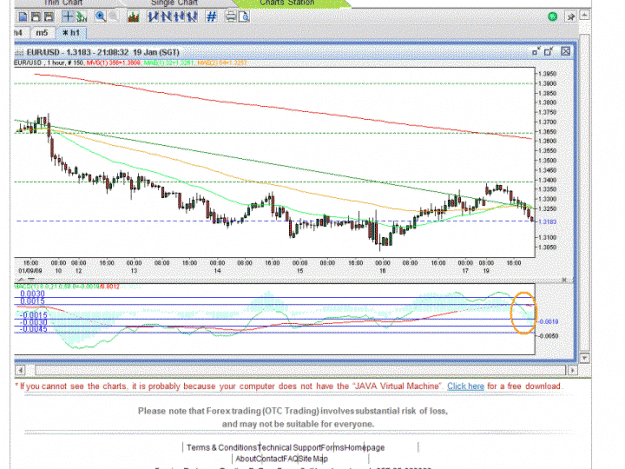Open the FAQ footer link
Image resolution: width=625 pixels, height=469 pixels.
[291, 459]
